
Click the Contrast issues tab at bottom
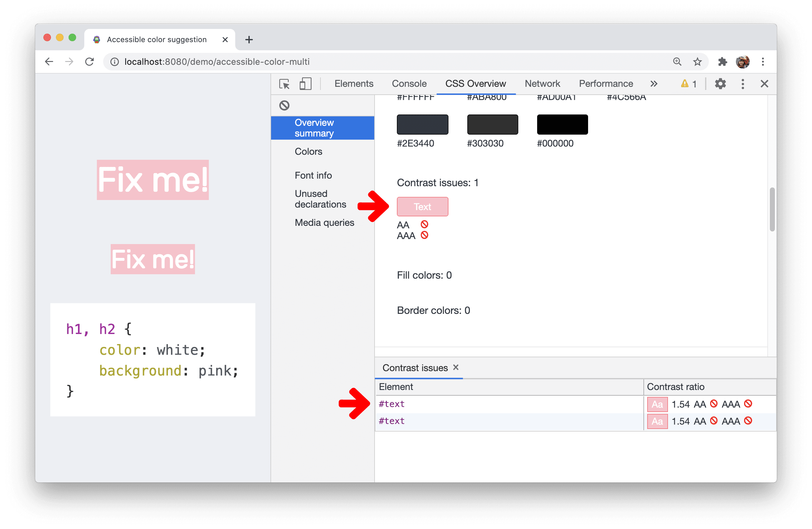(x=414, y=368)
